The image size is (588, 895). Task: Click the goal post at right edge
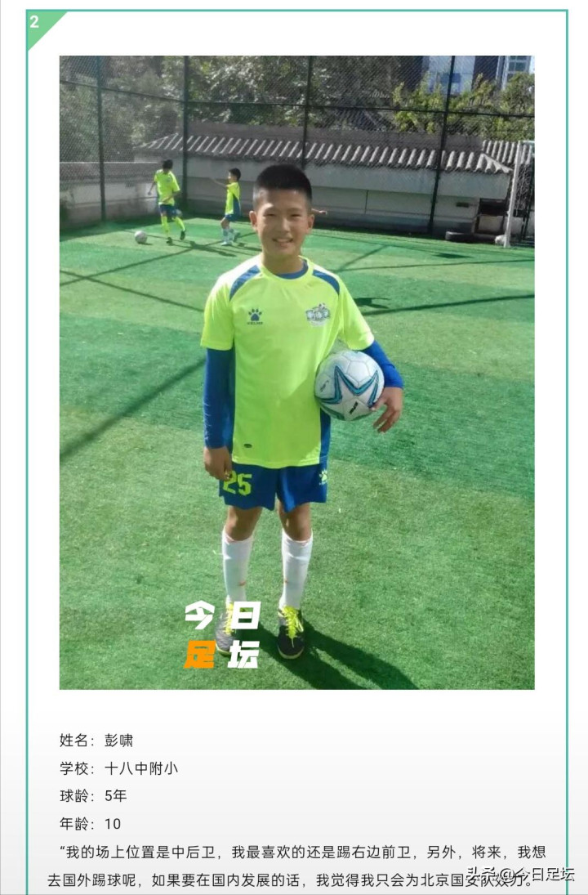[x=511, y=194]
